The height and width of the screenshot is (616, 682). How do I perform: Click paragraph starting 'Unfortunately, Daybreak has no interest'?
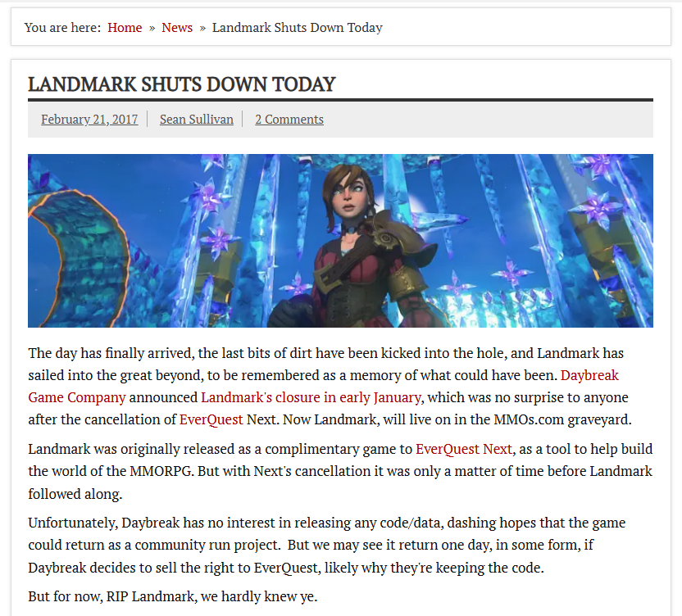click(x=326, y=545)
